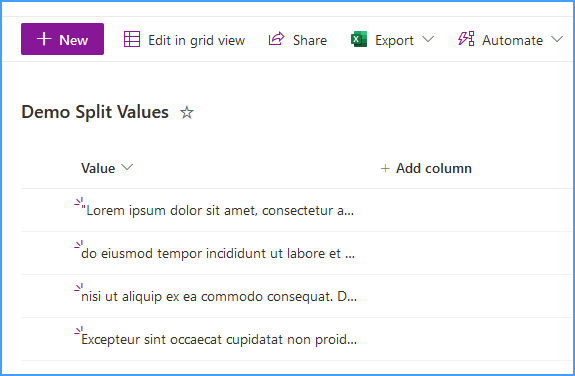Open Edit in grid view
The image size is (575, 376).
184,40
